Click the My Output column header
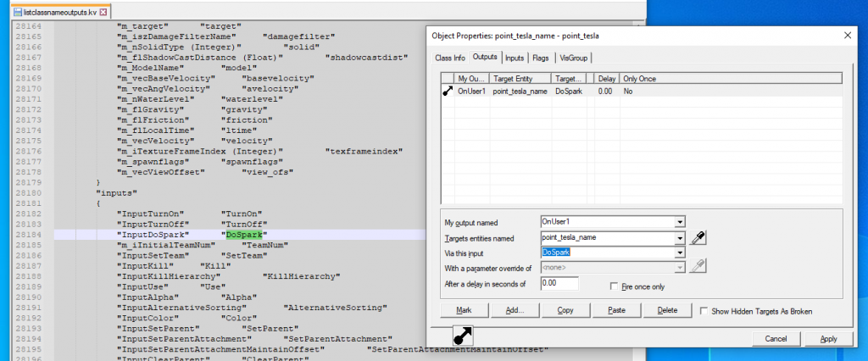The image size is (868, 361). tap(471, 79)
